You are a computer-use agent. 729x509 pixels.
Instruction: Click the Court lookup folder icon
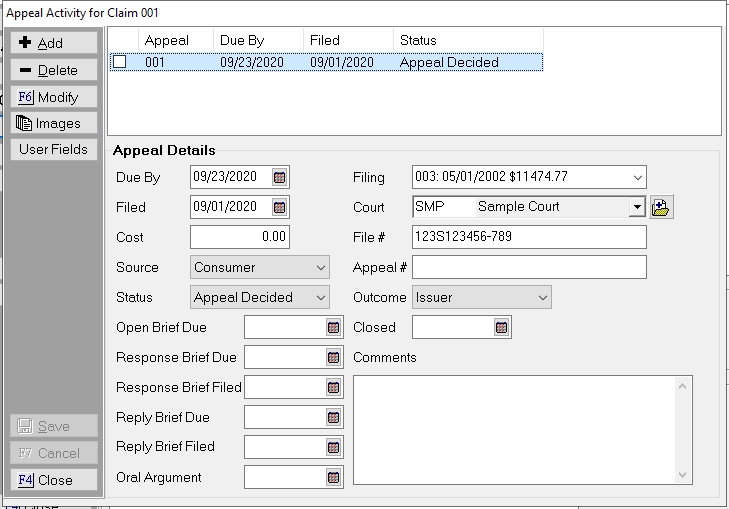tap(661, 207)
